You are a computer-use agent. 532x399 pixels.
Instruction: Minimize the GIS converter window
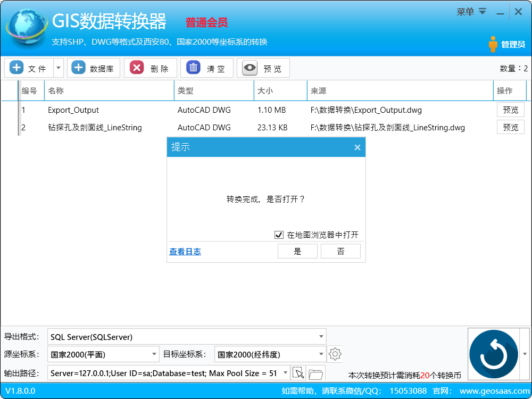click(500, 13)
